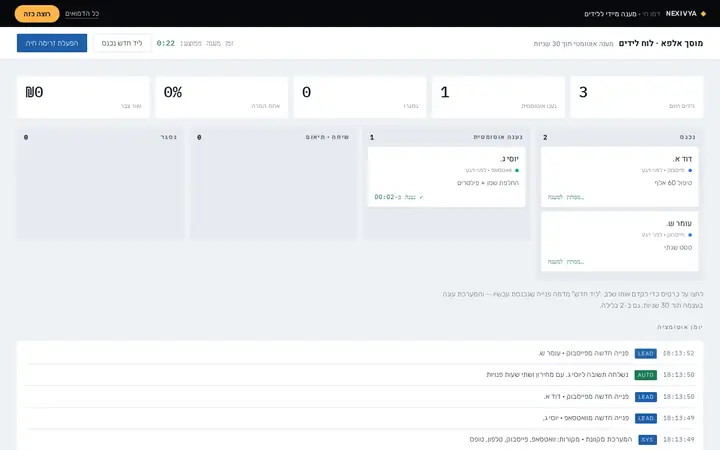Viewport: 720px width, 450px height.
Task: Click the green WhatsApp dot on יוסי ג. card
Action: (x=517, y=170)
